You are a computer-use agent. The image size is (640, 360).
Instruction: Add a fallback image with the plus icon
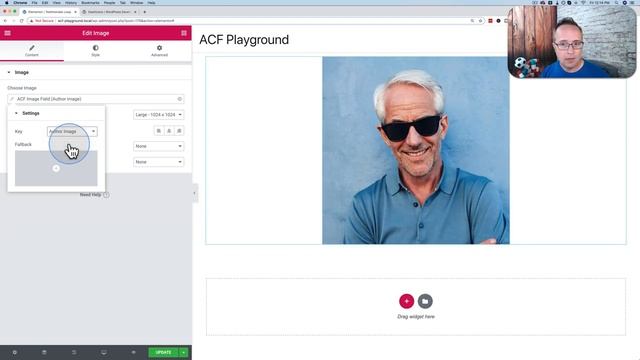[x=56, y=168]
